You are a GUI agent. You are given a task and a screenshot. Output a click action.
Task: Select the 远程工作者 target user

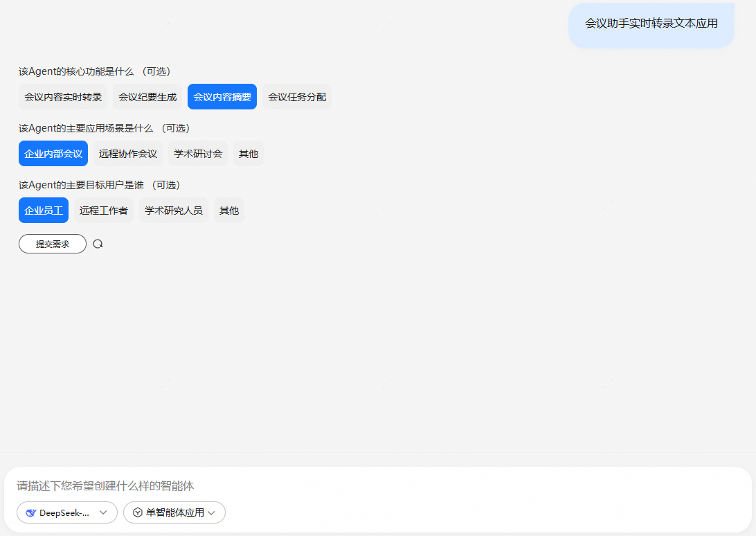coord(104,211)
